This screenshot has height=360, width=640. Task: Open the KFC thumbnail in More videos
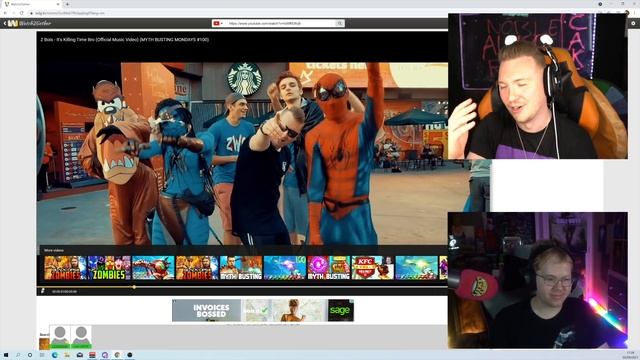click(373, 268)
